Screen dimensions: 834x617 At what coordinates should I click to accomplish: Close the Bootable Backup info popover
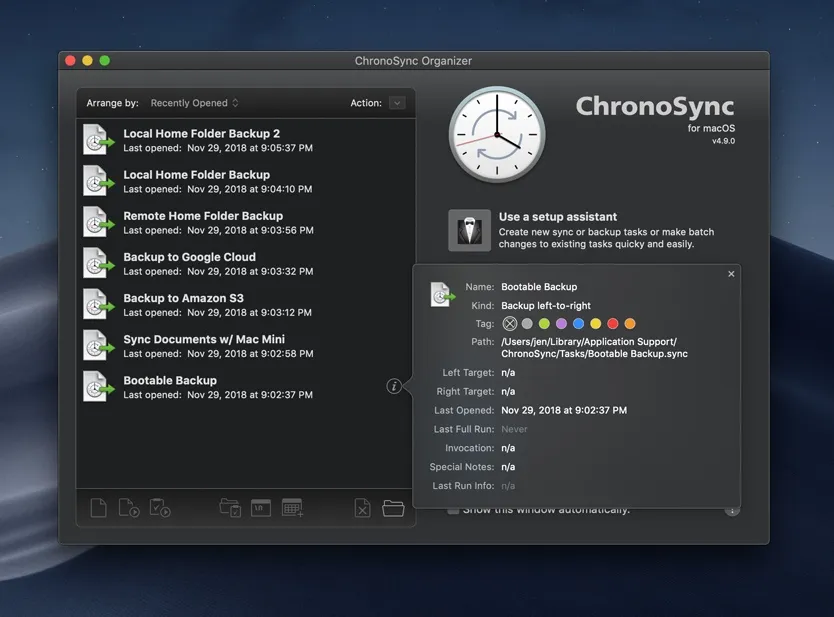(x=731, y=273)
